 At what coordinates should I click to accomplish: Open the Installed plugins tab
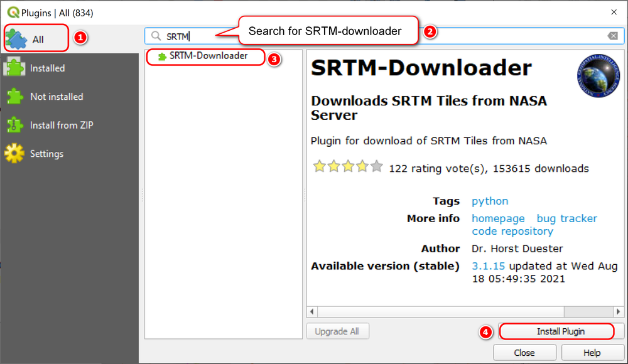pos(70,68)
